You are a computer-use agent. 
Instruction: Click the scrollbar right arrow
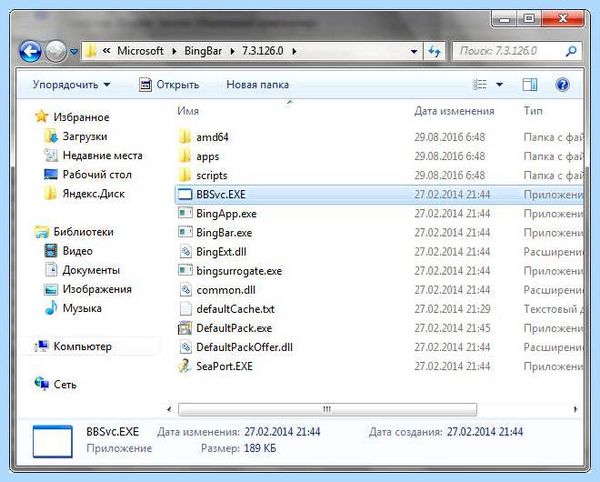pyautogui.click(x=575, y=409)
